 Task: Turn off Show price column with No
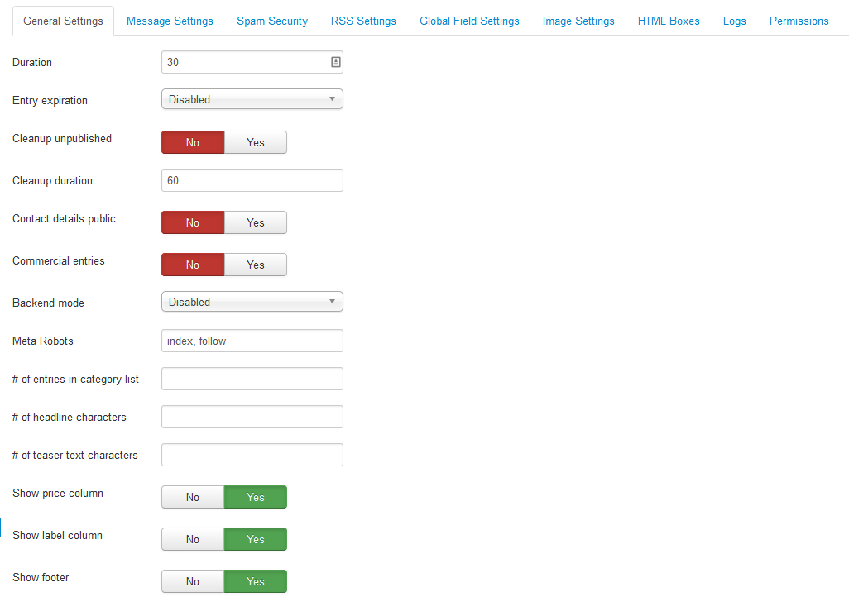pos(193,497)
